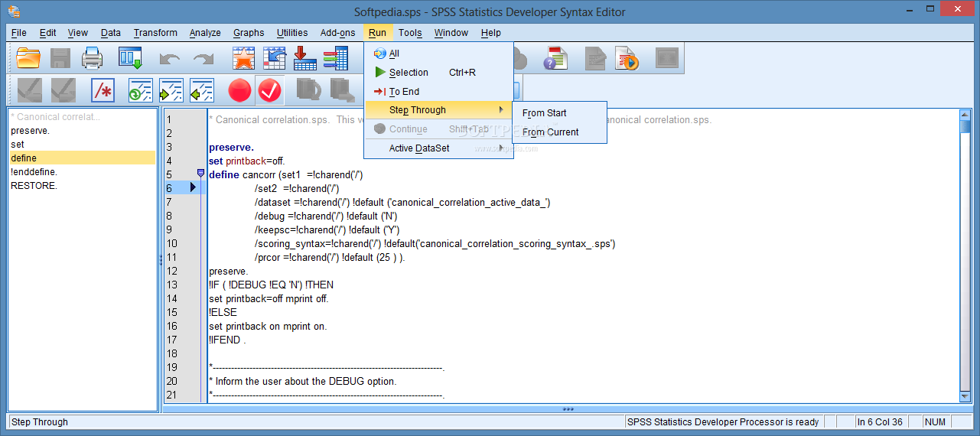Select 'RESTORE.' in the navigation pane
Screen dimensions: 980x436
82,186
